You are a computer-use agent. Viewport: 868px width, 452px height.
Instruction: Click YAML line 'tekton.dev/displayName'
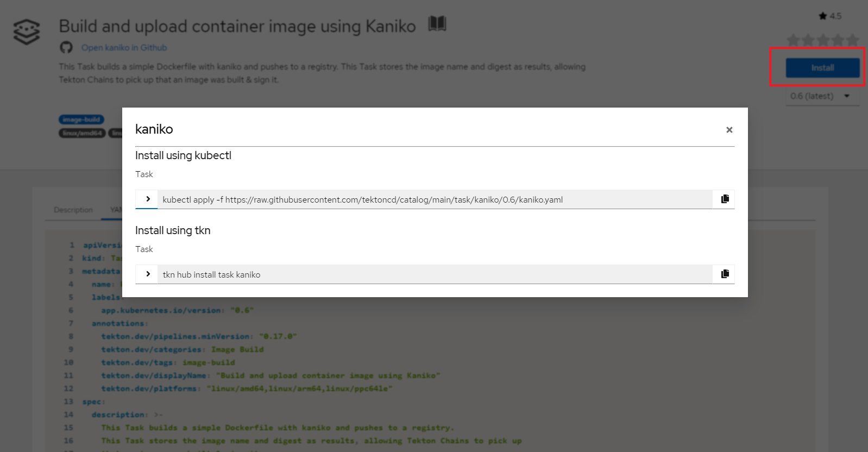pos(271,375)
